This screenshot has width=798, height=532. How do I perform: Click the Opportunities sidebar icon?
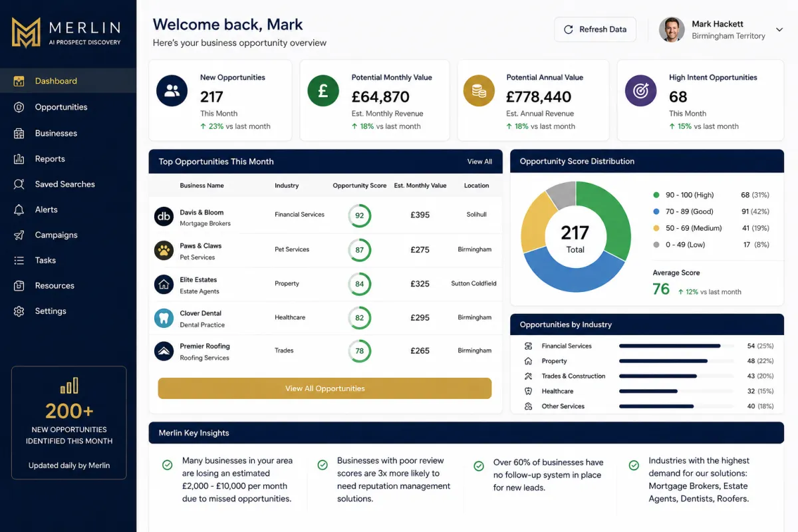pyautogui.click(x=19, y=107)
